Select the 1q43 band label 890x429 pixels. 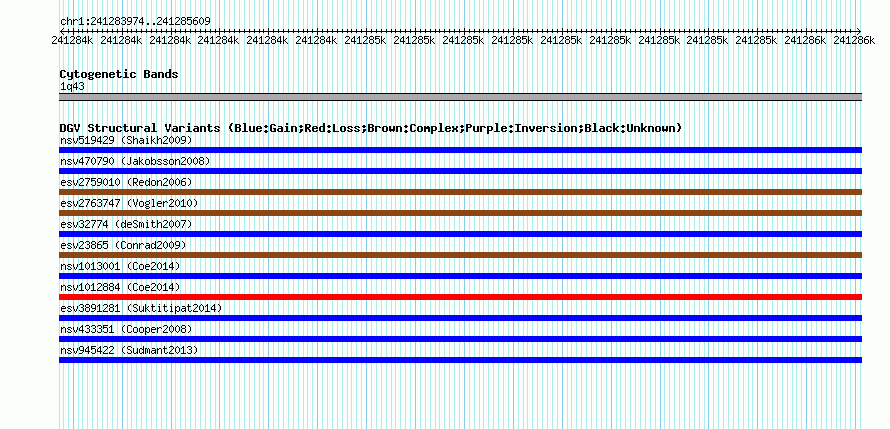(72, 86)
